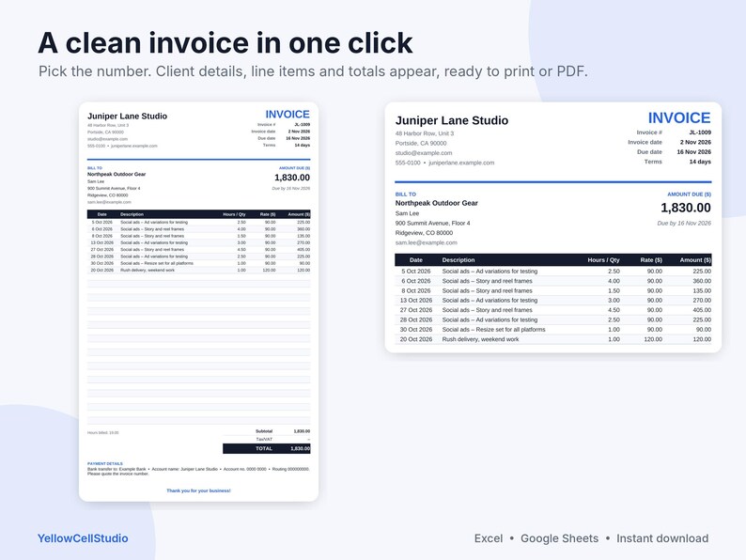This screenshot has width=746, height=560.
Task: Click hours "3.00" in the large card's 13 Oct row
Action: click(x=614, y=301)
